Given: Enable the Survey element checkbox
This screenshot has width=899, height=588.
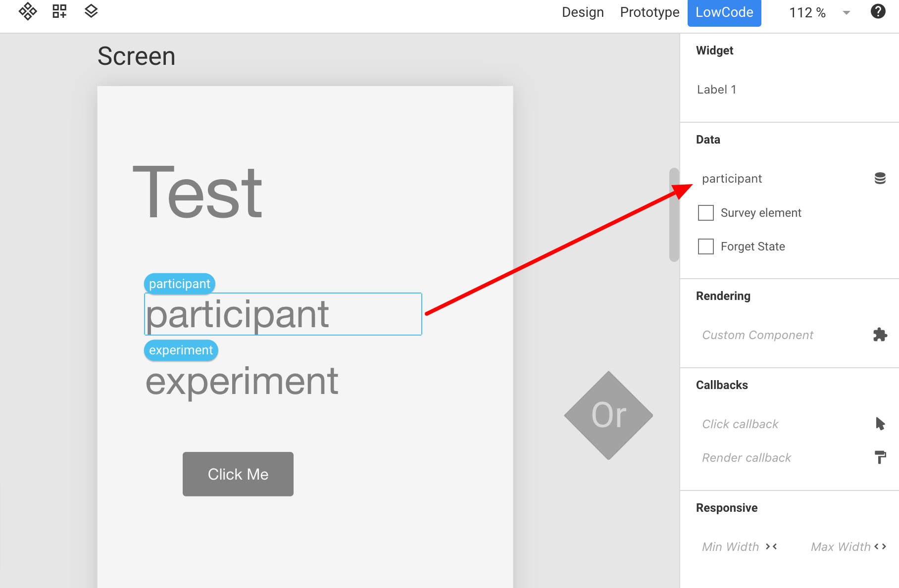Looking at the screenshot, I should (x=705, y=212).
